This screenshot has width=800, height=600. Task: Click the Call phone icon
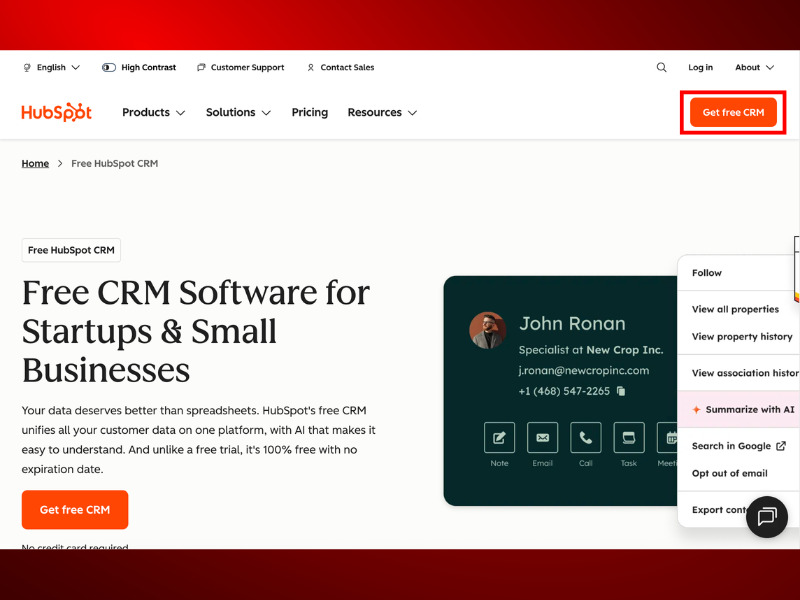[x=586, y=437]
